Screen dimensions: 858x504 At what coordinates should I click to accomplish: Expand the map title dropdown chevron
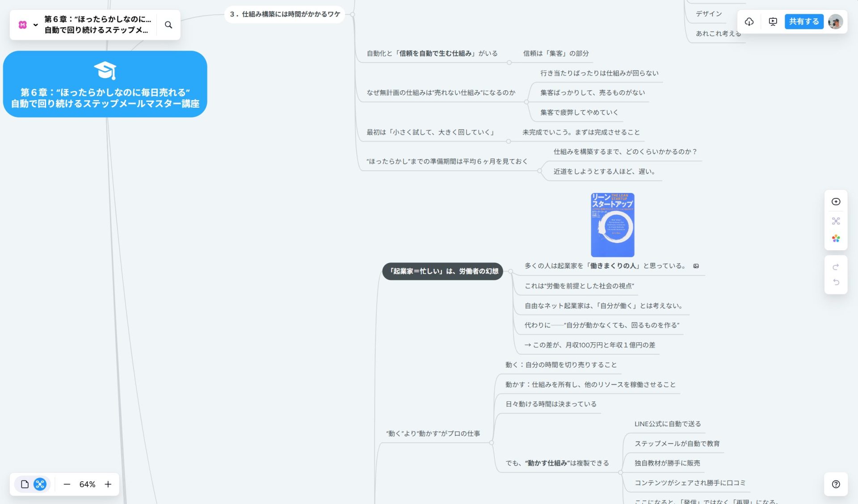tap(36, 25)
